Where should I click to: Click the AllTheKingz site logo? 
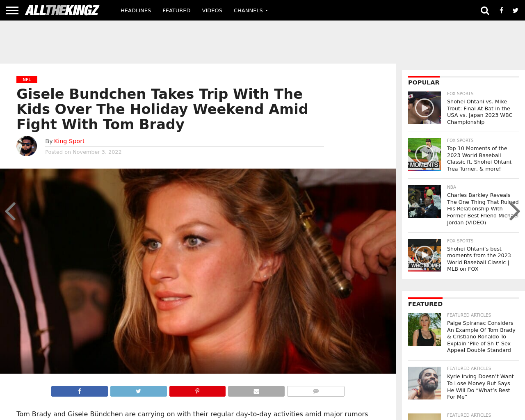coord(62,10)
